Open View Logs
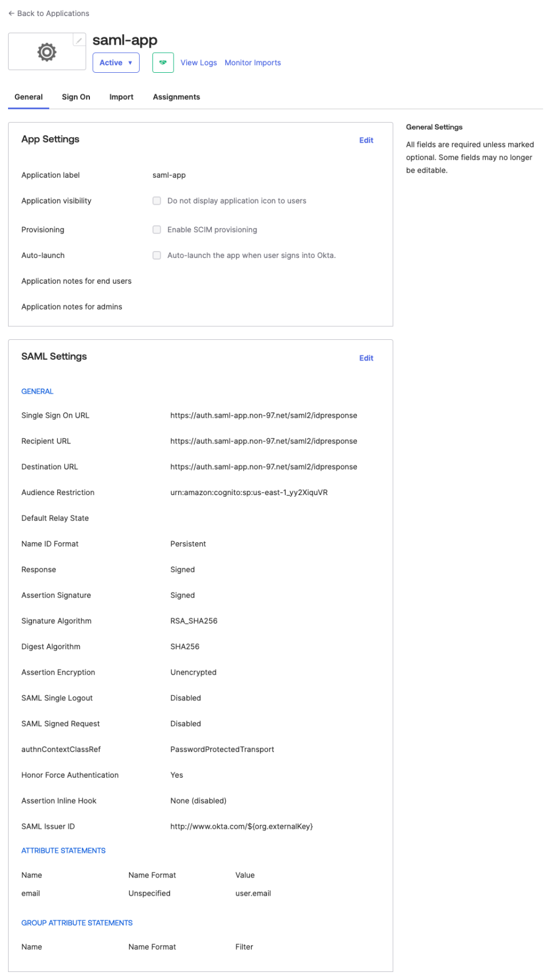The height and width of the screenshot is (980, 550). point(198,62)
